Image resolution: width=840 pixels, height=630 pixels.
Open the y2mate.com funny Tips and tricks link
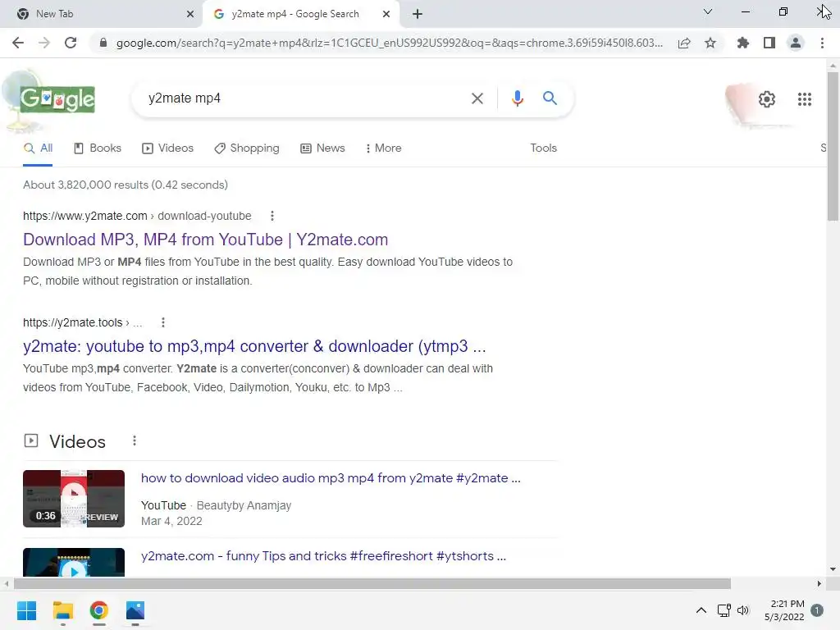323,556
